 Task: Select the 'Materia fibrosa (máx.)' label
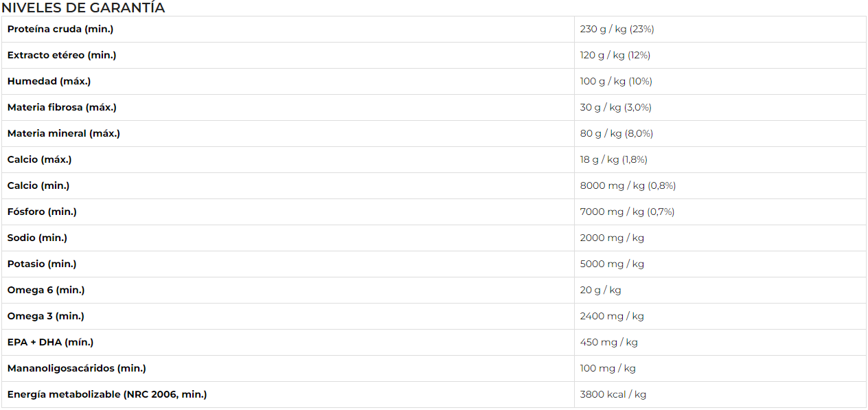62,107
